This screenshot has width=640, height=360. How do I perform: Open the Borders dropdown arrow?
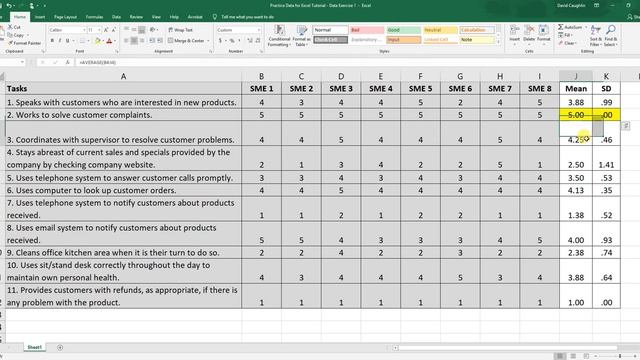pos(89,41)
